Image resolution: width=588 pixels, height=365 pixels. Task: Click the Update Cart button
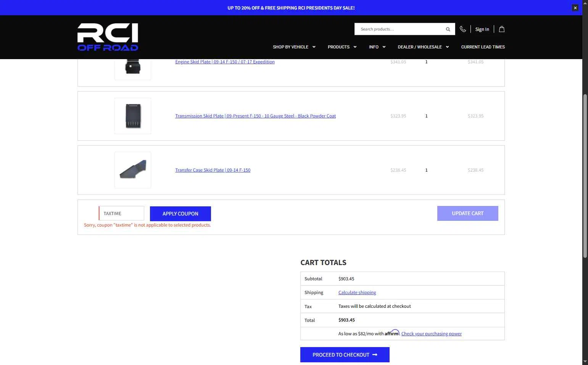(467, 213)
